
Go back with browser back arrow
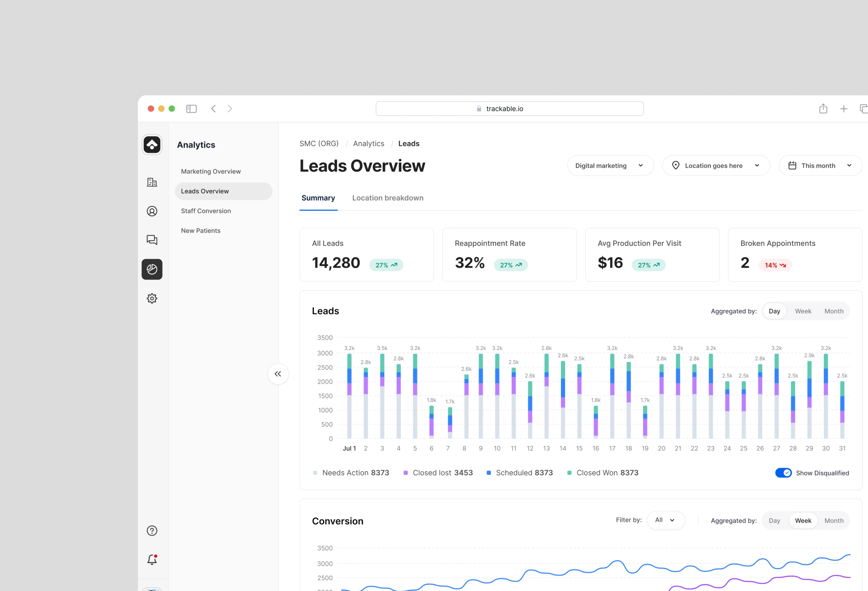click(213, 109)
